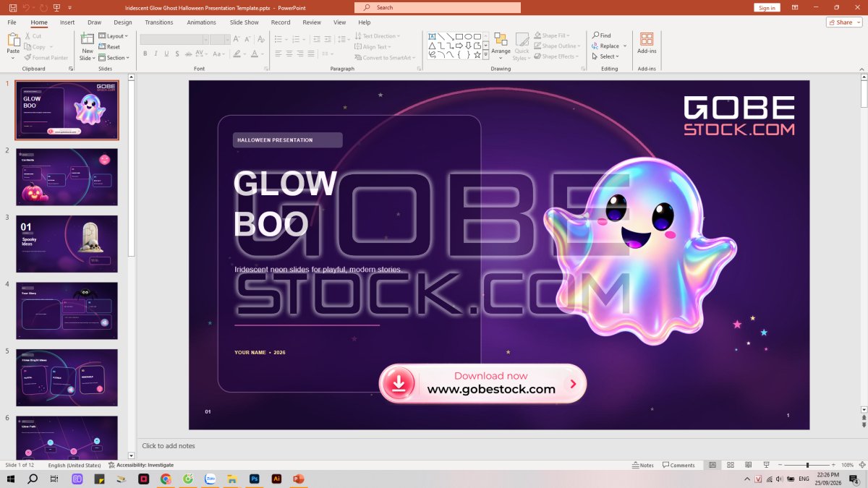868x488 pixels.
Task: Open the Replace dropdown arrow
Action: (x=625, y=46)
